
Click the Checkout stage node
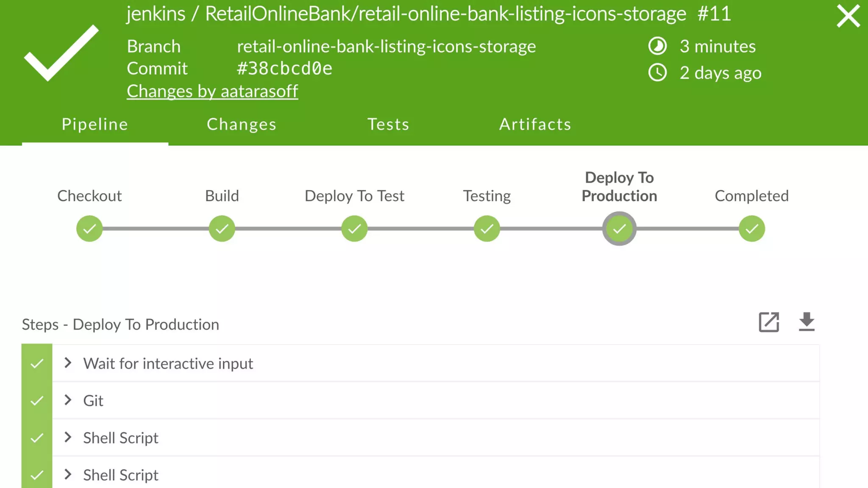(89, 229)
